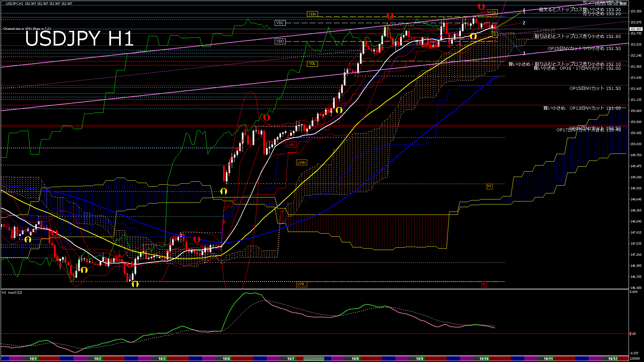Select the yellow D box beside the W box

coord(495,12)
